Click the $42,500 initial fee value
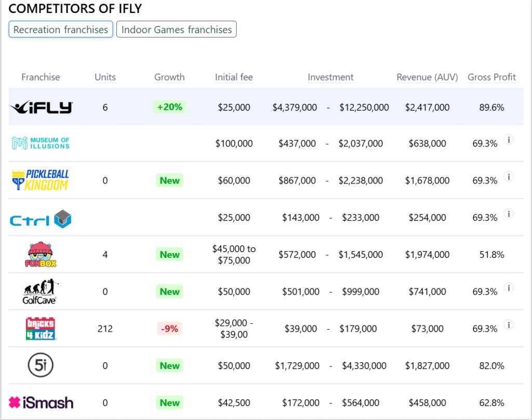Screen dimensions: 532x420 pos(234,403)
